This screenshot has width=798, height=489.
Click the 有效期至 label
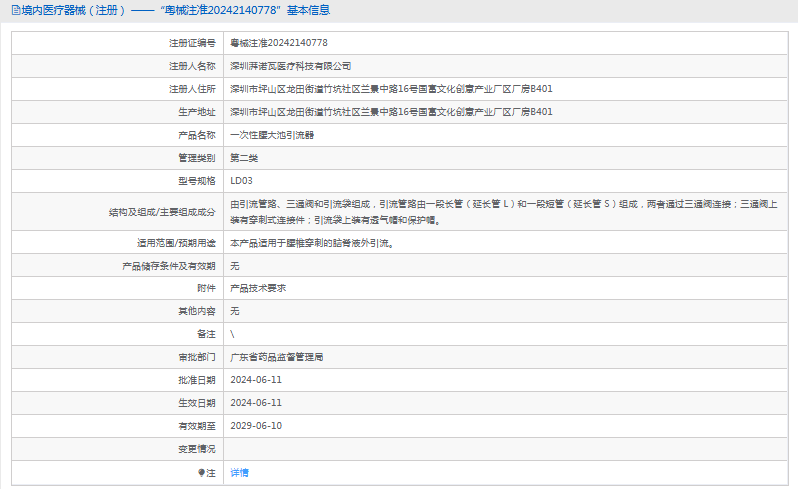197,426
